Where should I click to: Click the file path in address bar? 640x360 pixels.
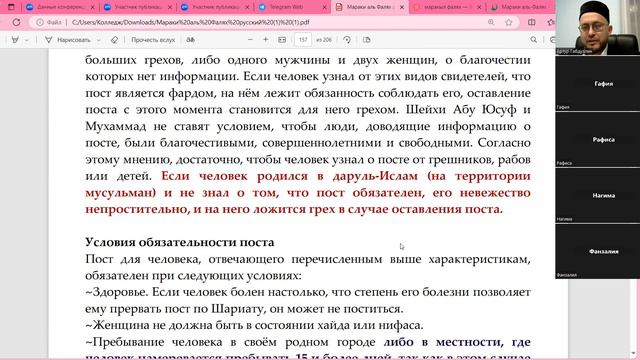tap(191, 22)
